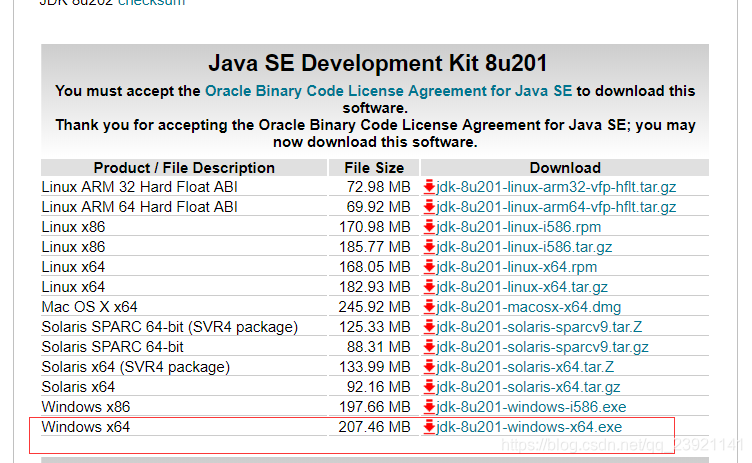The height and width of the screenshot is (463, 752).
Task: Select the 'Linux ARM 32 Hard Float ABI' text
Action: [140, 187]
